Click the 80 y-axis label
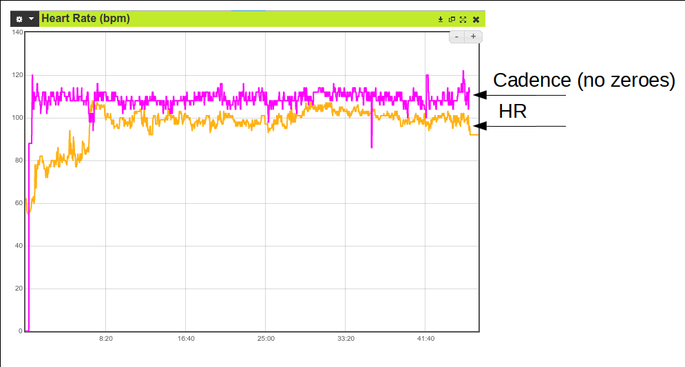685x367 pixels. [x=19, y=160]
